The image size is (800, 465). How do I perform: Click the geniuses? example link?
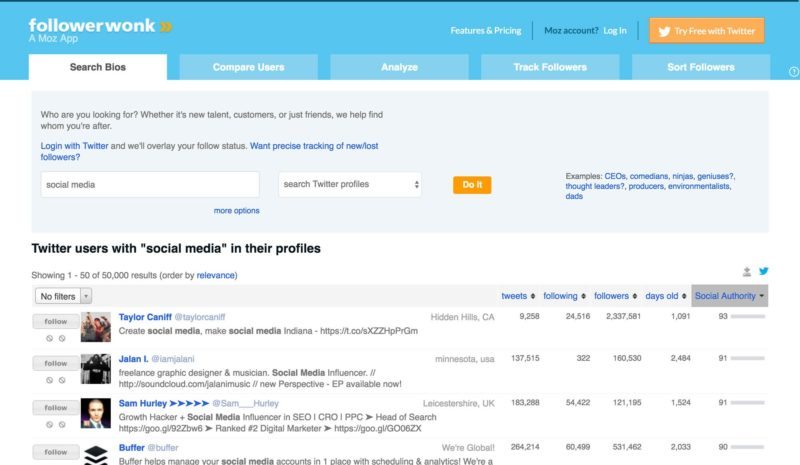[715, 176]
